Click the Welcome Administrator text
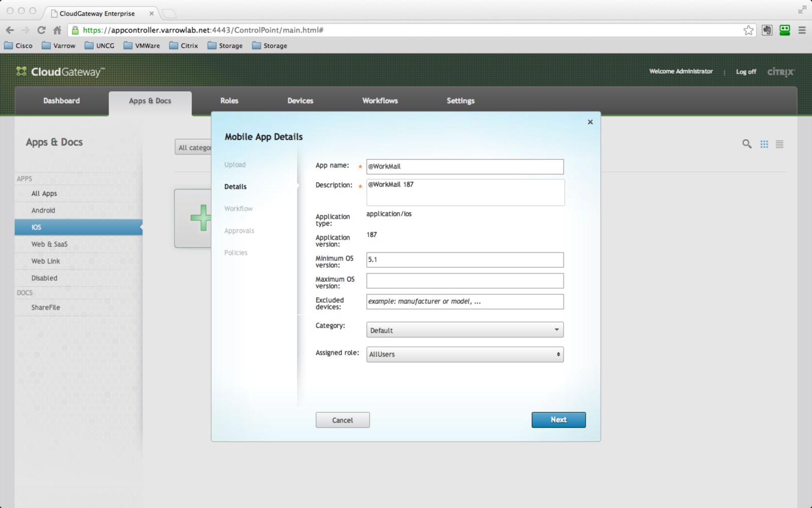 (x=681, y=72)
